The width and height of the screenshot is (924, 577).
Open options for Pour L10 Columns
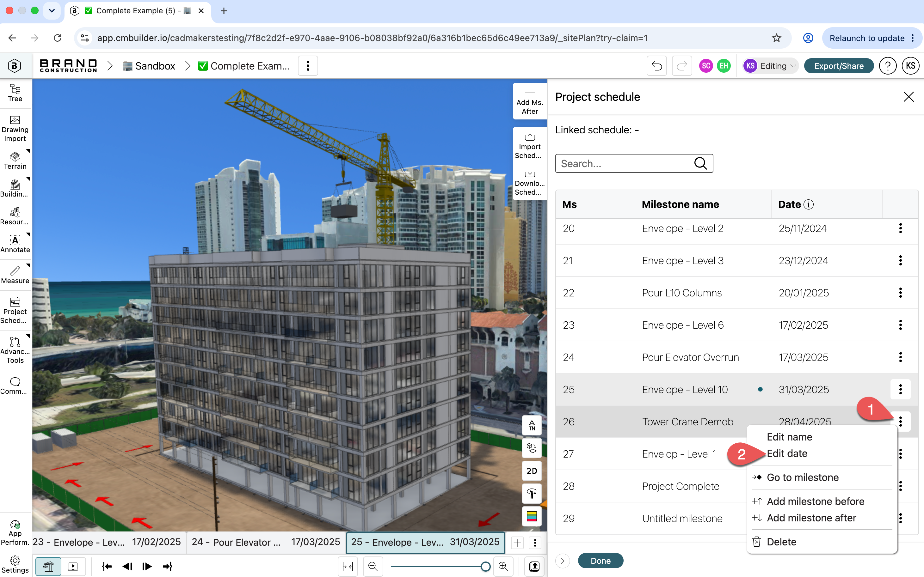(x=900, y=293)
